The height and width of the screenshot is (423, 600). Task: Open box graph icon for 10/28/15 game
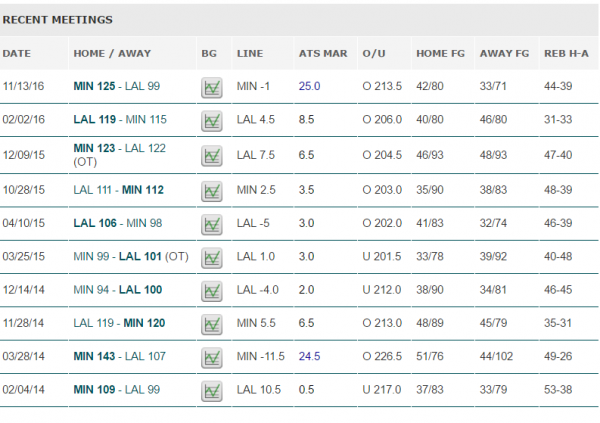(x=212, y=191)
